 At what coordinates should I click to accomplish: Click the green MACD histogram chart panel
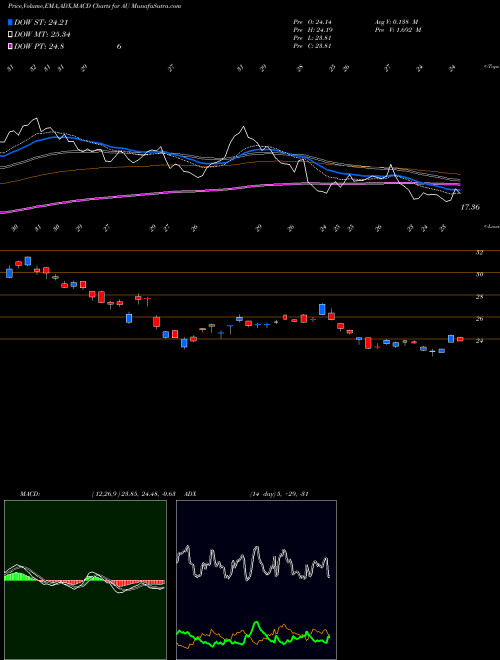coord(85,580)
